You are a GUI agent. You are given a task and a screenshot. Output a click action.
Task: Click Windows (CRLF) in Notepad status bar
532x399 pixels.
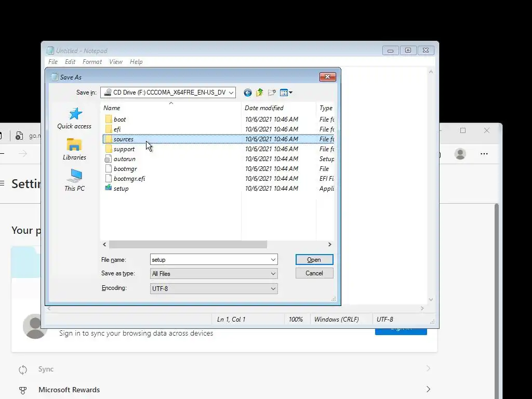click(336, 320)
